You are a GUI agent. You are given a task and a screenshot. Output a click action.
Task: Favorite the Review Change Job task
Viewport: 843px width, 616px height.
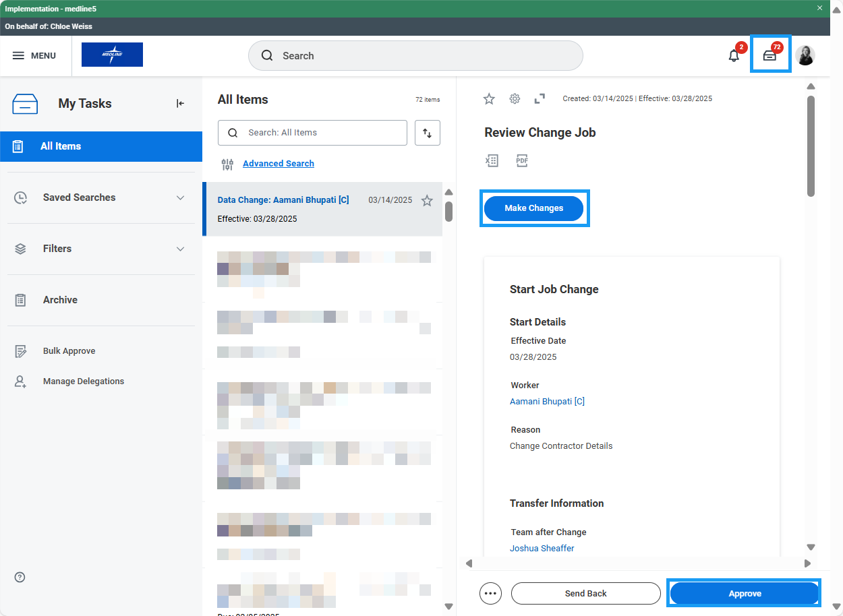489,99
